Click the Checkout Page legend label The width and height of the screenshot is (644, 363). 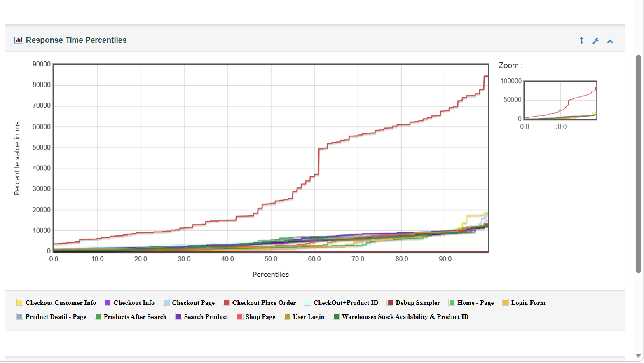pos(194,303)
